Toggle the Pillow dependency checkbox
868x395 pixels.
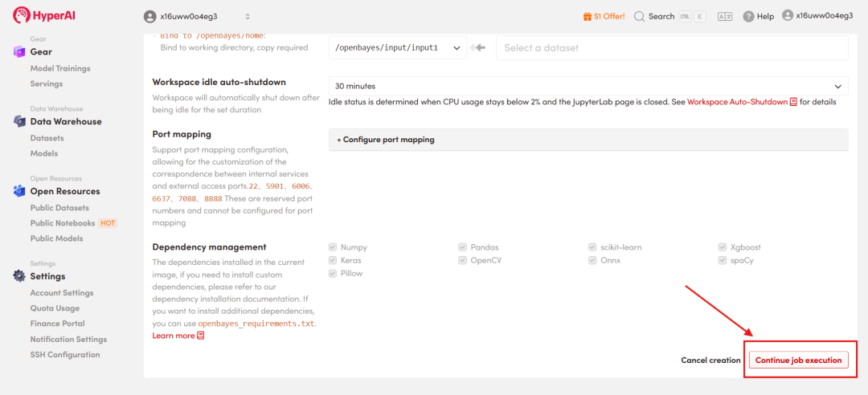pos(333,273)
